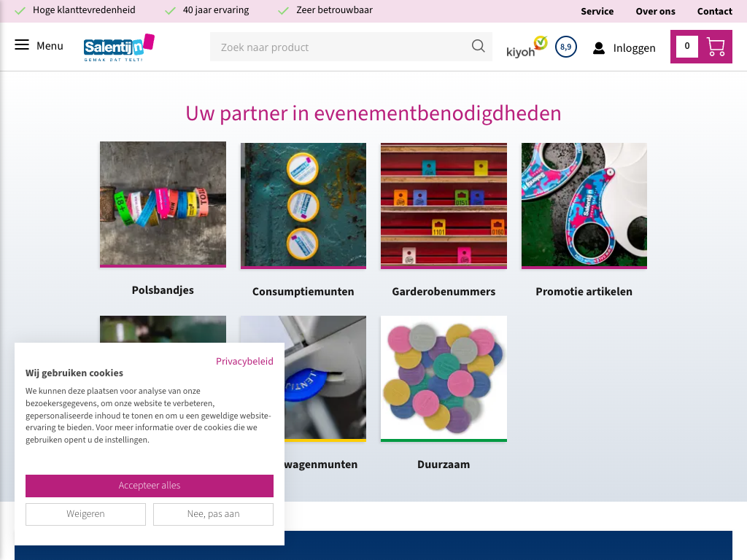
Task: Open the Kiyoh review badge
Action: (x=526, y=47)
